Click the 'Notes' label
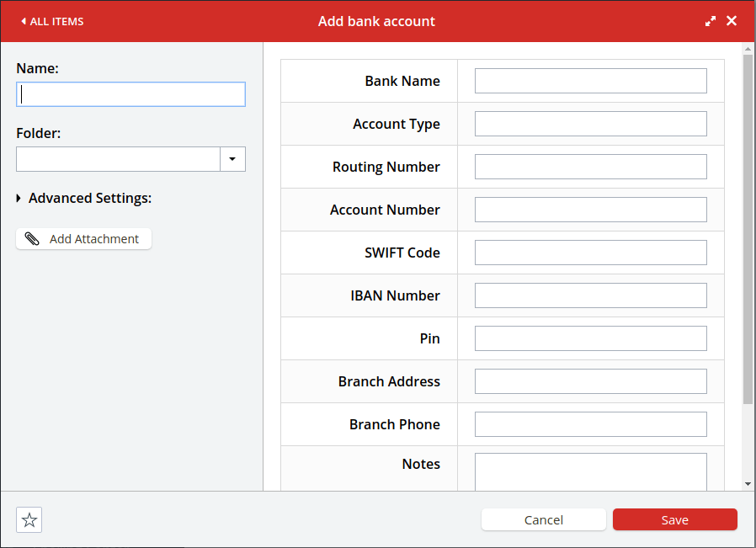The height and width of the screenshot is (548, 756). (421, 464)
